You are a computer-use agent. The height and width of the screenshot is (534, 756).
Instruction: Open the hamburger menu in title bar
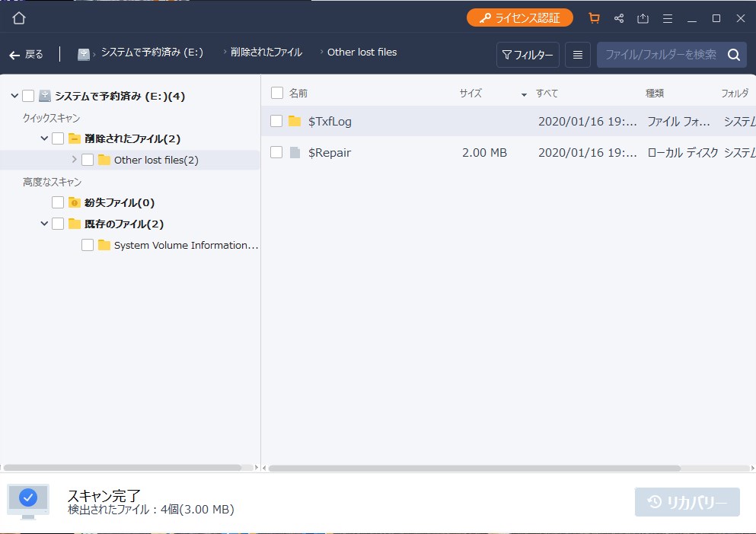point(667,18)
